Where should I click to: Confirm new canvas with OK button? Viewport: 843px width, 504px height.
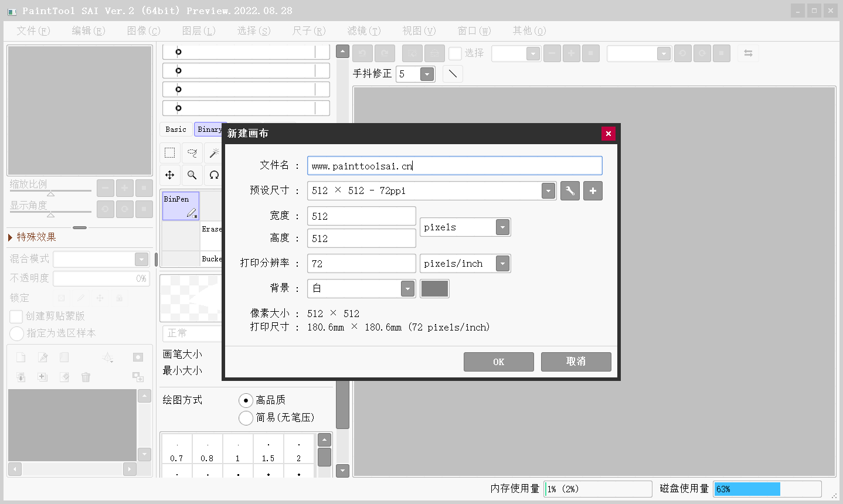[x=498, y=362]
